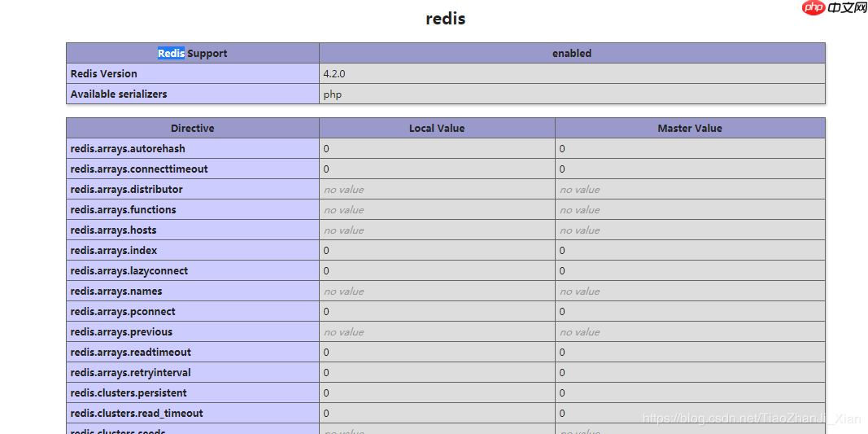Select the highlighted 'Redis Support' header cell
Screen dimensions: 868x434
coord(193,53)
